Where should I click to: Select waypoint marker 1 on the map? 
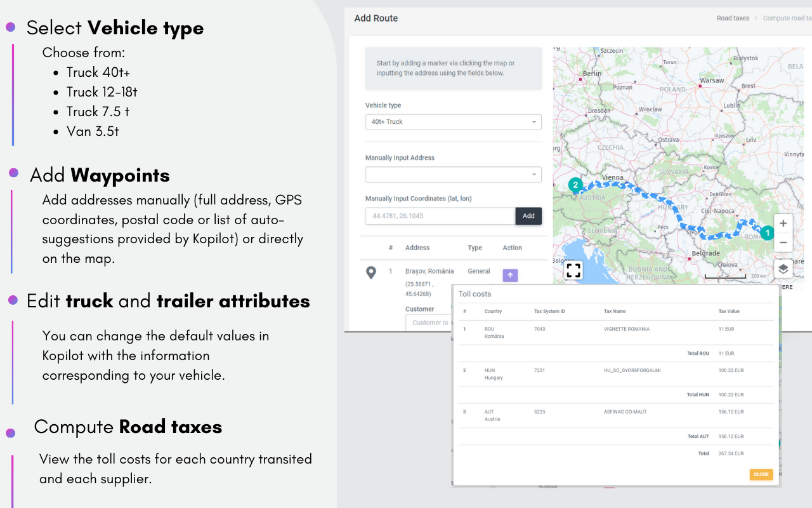click(x=767, y=232)
